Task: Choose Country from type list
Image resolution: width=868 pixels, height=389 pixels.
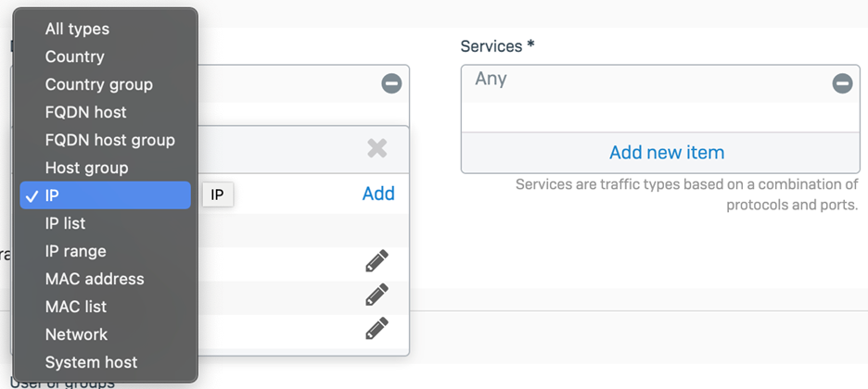Action: click(x=74, y=56)
